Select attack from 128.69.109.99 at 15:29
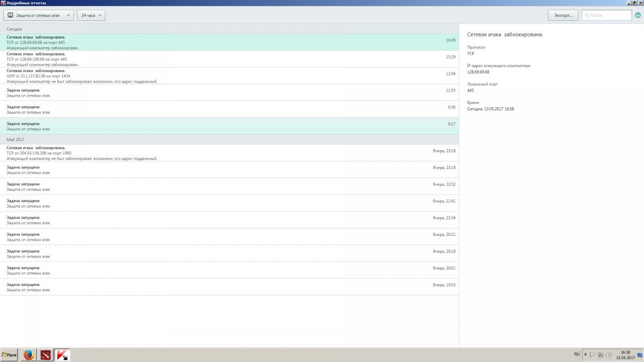644x362 pixels. (230, 59)
